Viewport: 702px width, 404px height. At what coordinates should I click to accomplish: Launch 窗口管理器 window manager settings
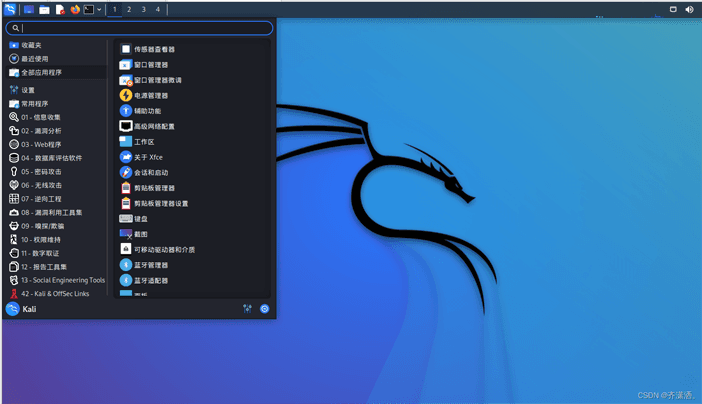tap(193, 65)
